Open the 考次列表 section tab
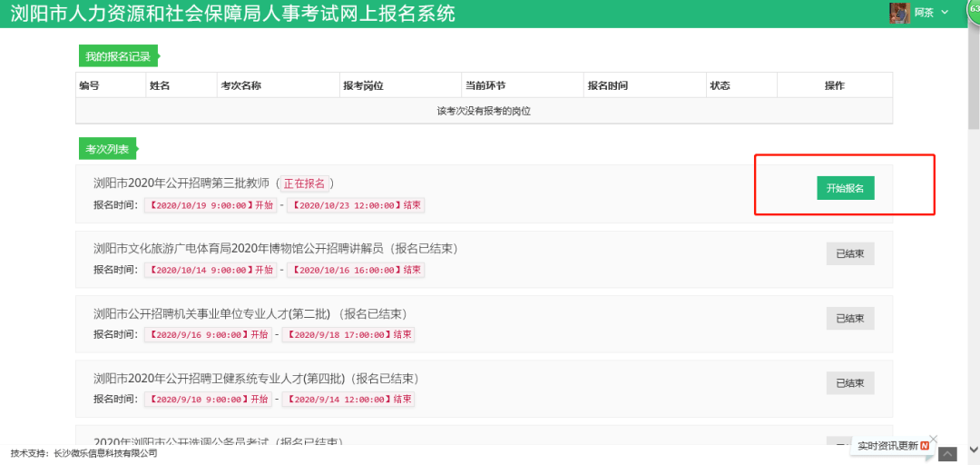The width and height of the screenshot is (980, 465). pyautogui.click(x=107, y=149)
